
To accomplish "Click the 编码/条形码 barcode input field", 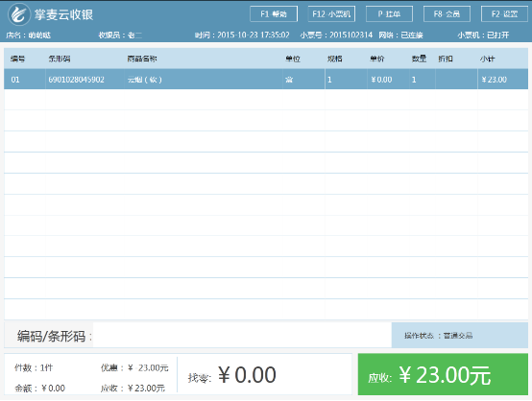I will [x=242, y=335].
